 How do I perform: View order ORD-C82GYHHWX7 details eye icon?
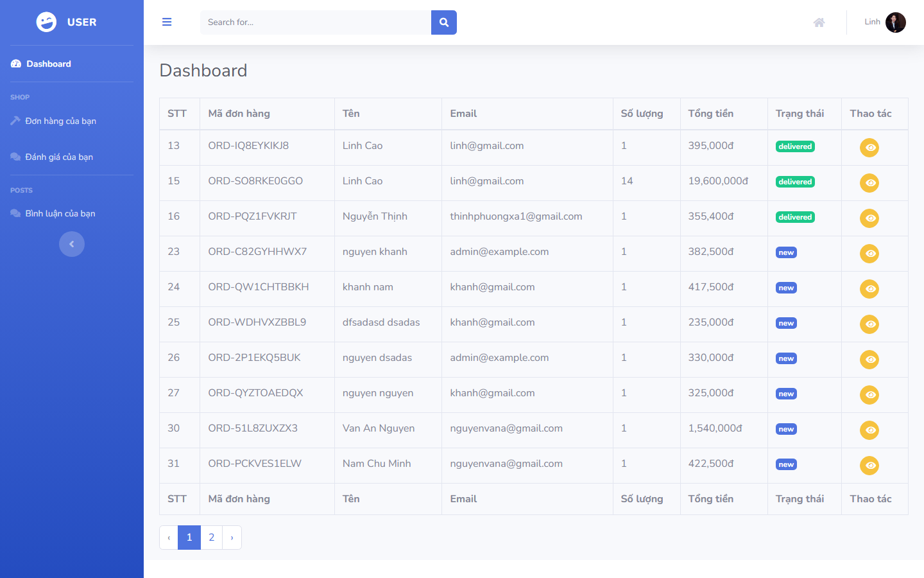pyautogui.click(x=869, y=254)
